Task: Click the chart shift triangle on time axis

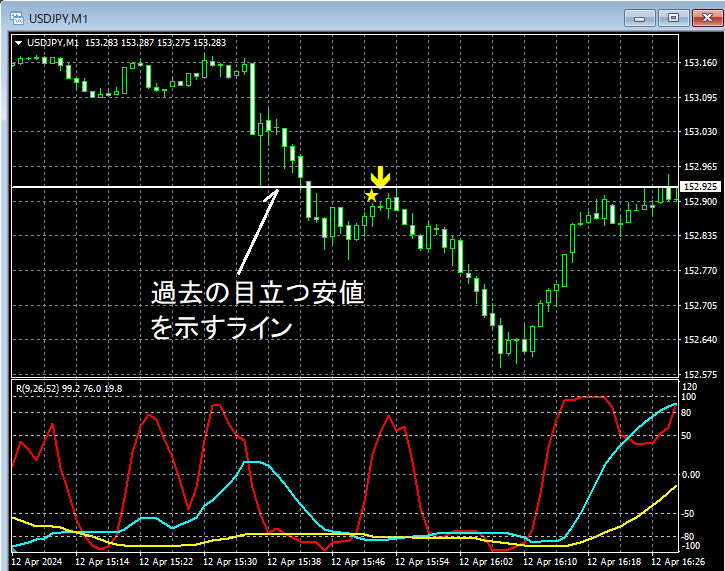Action: pos(14,550)
